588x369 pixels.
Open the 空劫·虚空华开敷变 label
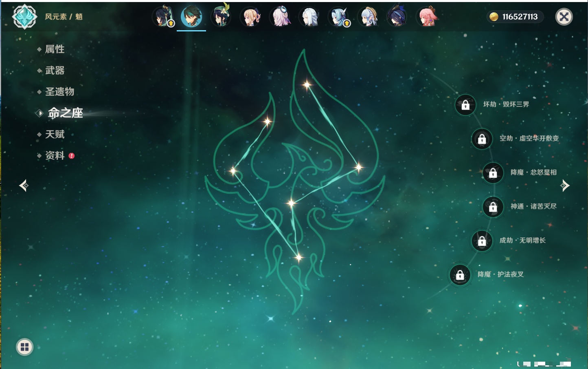(529, 138)
